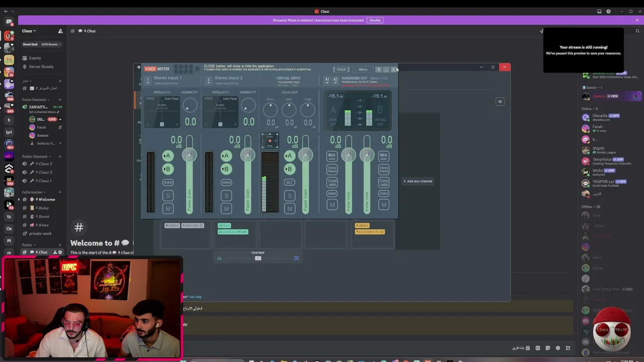This screenshot has height=362, width=644.
Task: Open the Rules text channel
Action: 42,208
